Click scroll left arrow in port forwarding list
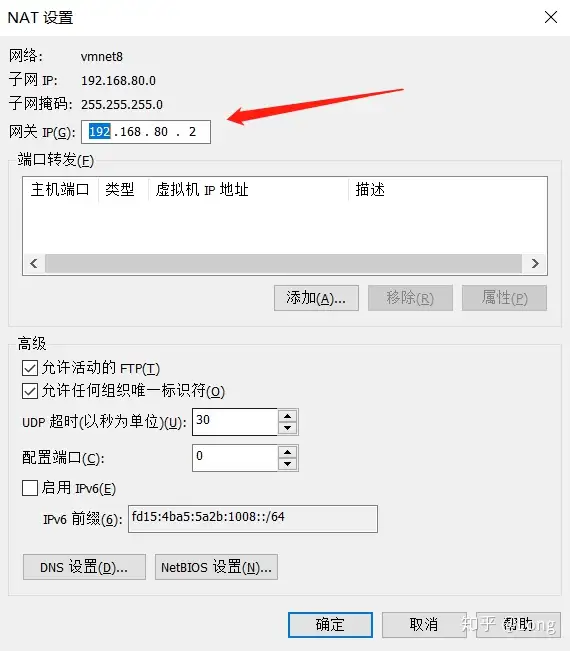570x651 pixels. (x=34, y=264)
